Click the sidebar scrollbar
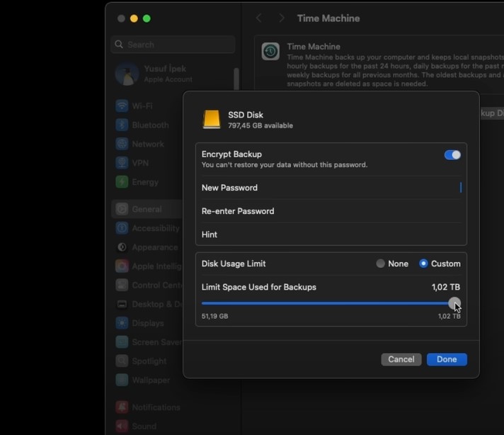Screen dimensions: 504x435 (x=236, y=79)
